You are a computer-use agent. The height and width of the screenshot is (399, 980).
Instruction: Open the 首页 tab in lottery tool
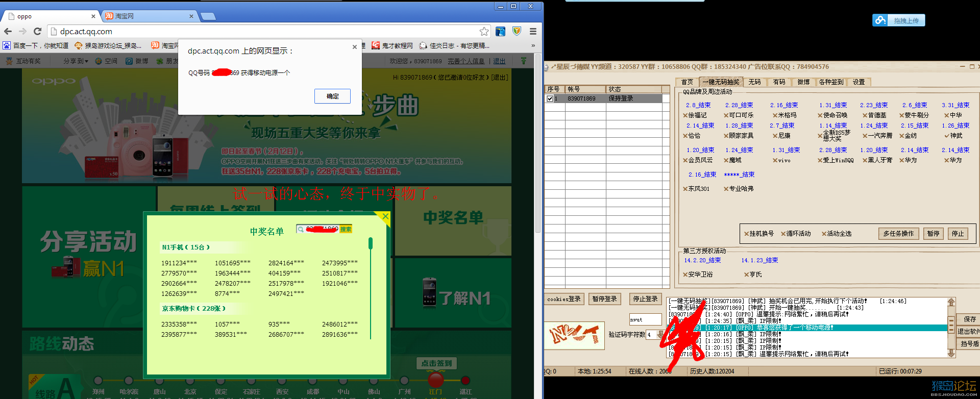(x=687, y=82)
